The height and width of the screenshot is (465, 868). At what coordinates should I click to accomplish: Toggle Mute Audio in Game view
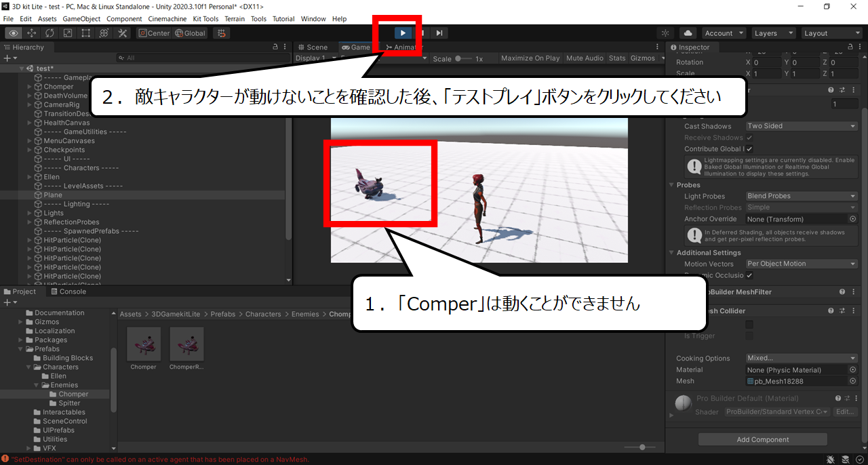[x=585, y=58]
